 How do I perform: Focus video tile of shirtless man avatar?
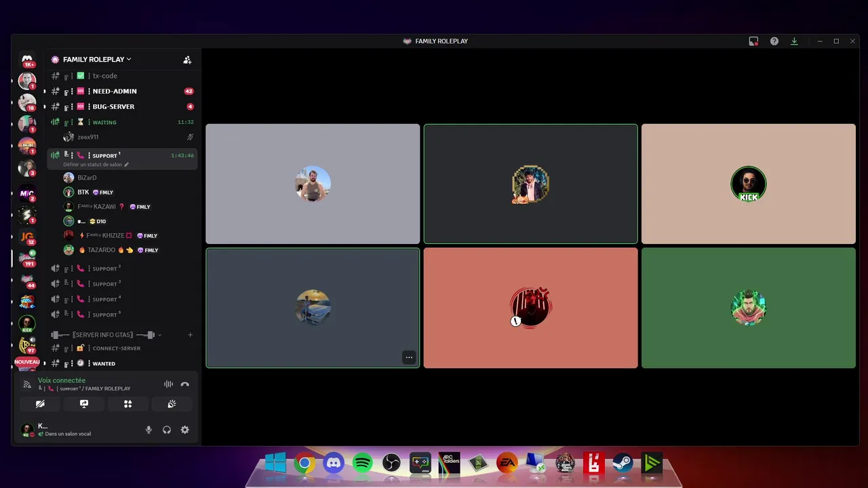(x=313, y=184)
